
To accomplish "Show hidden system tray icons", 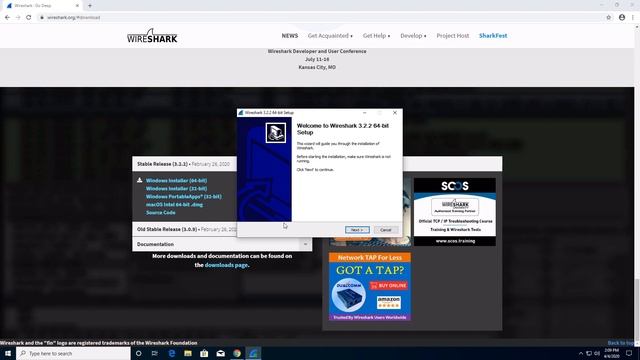I will [x=581, y=353].
